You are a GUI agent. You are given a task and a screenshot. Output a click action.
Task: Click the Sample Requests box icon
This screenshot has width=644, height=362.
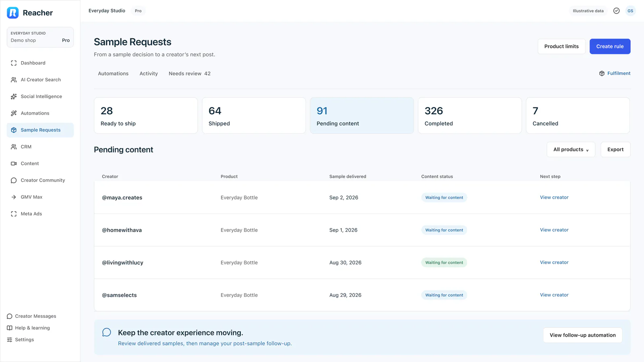point(14,130)
